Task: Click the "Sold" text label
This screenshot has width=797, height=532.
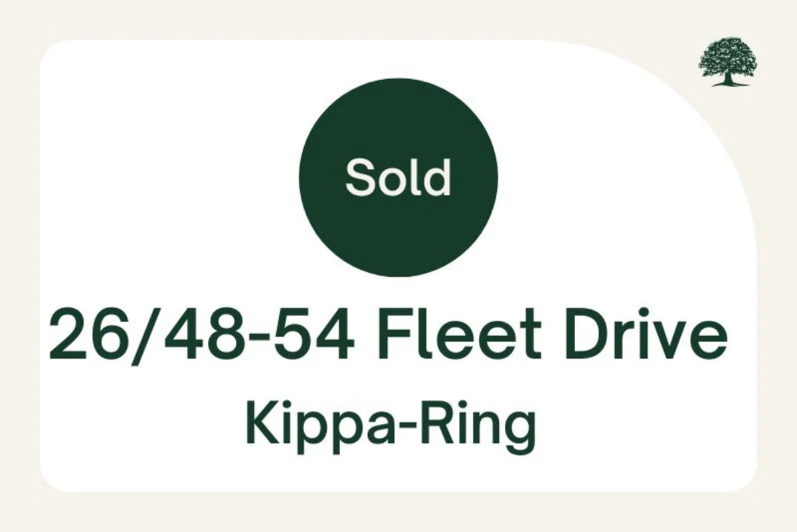Action: click(398, 178)
